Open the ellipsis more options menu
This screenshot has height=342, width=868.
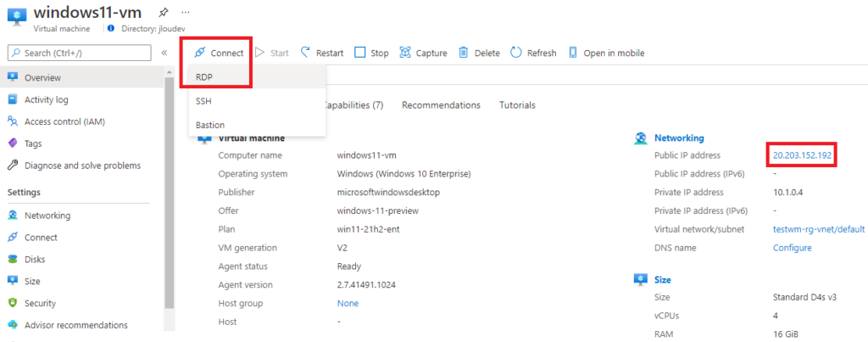click(186, 12)
